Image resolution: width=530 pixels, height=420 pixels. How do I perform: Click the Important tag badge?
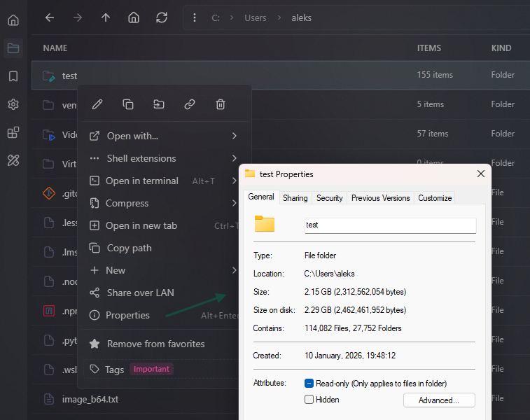point(151,369)
